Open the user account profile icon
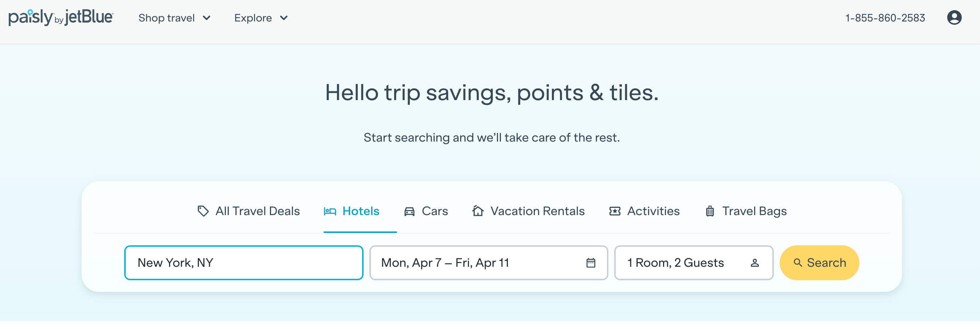 coord(954,17)
